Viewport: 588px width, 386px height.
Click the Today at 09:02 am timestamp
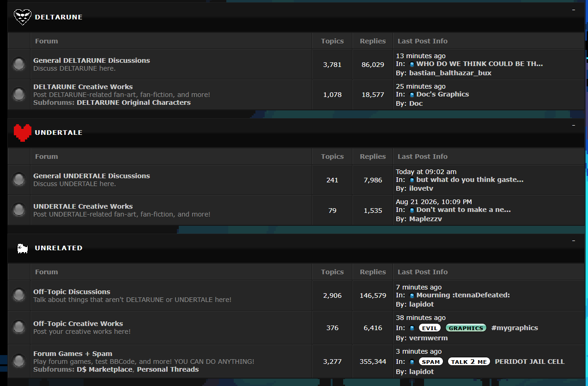426,172
